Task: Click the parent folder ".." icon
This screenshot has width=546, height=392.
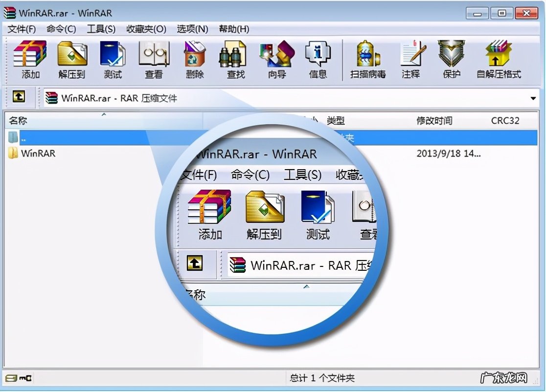Action: coord(13,137)
